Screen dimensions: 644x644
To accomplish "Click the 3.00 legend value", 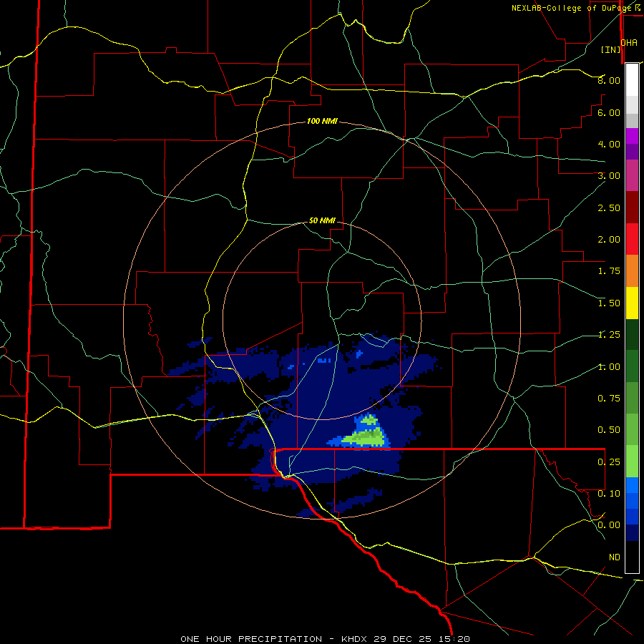I will (609, 176).
